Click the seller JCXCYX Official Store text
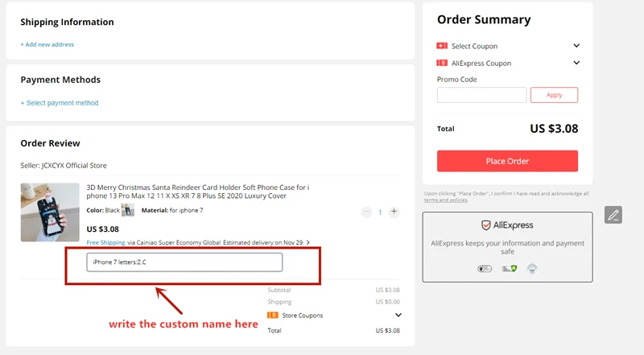The image size is (644, 355). [x=64, y=165]
